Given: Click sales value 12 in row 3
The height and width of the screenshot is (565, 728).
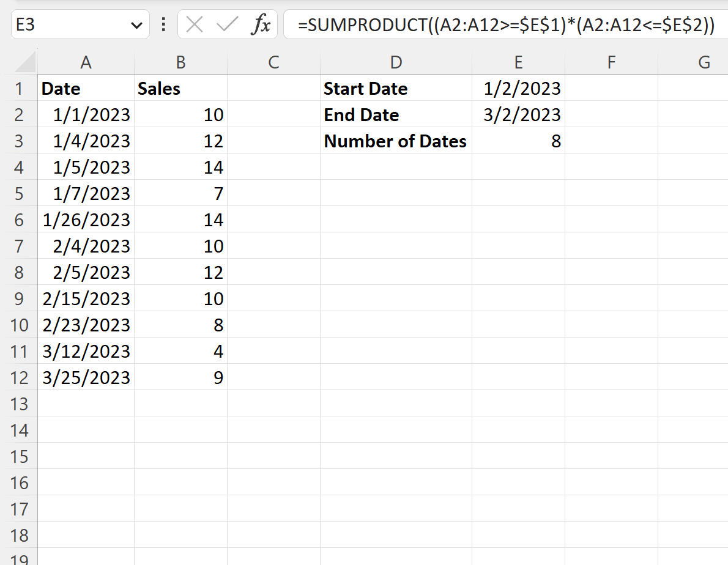Looking at the screenshot, I should coord(180,141).
